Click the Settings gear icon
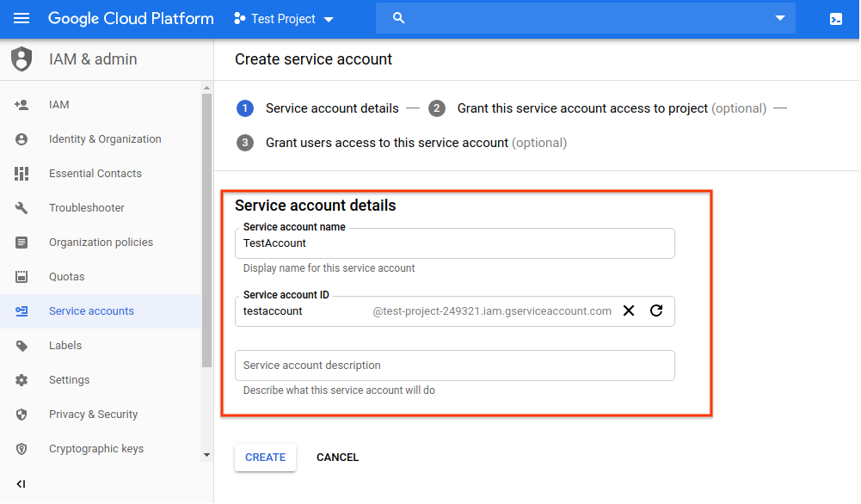The height and width of the screenshot is (504, 861). 22,380
